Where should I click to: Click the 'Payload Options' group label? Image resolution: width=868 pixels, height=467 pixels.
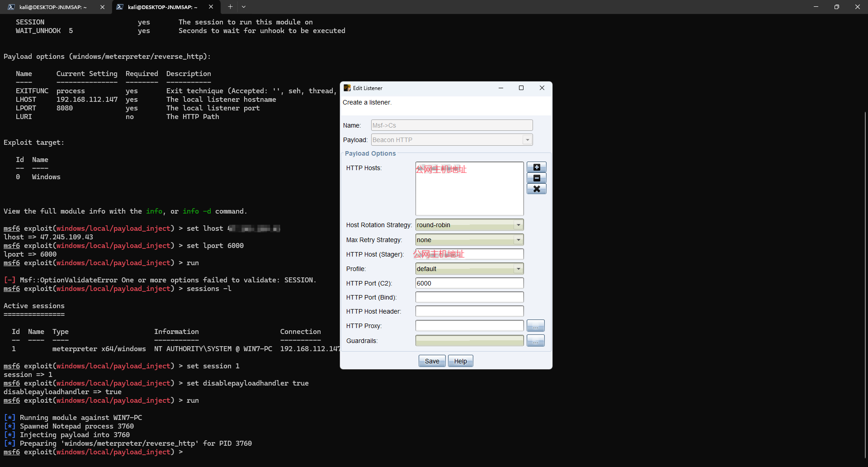pyautogui.click(x=370, y=153)
